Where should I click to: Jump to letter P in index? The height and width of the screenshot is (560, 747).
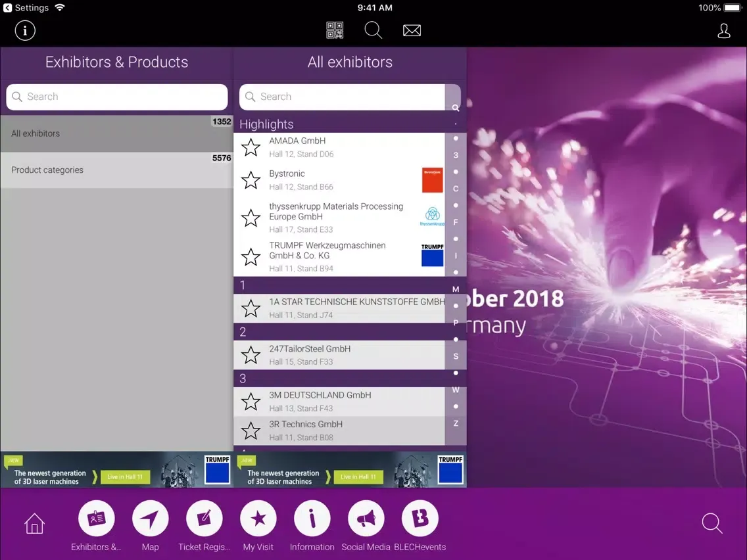[x=456, y=322]
